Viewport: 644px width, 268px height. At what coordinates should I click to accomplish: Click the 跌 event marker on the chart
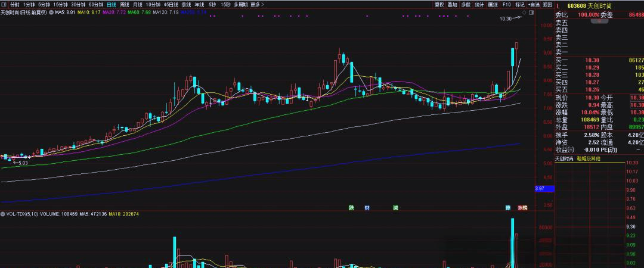point(351,208)
